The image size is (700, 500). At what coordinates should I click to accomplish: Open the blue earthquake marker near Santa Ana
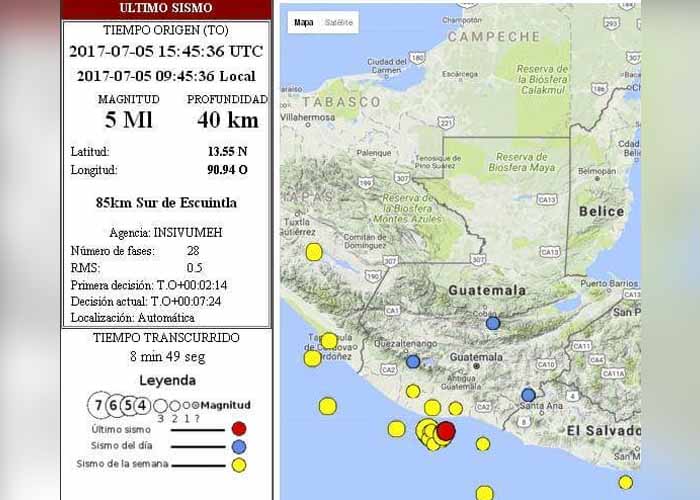pos(528,395)
